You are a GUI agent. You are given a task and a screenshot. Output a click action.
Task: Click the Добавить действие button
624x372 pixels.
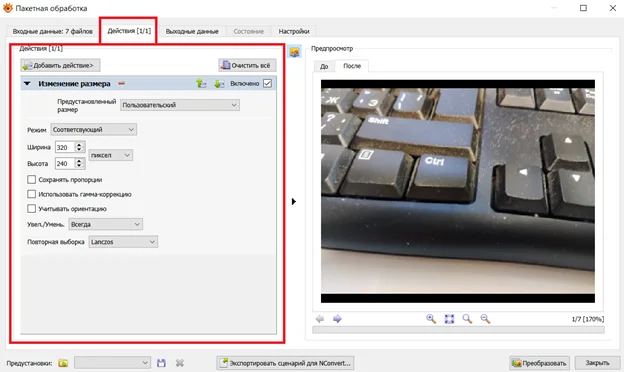pos(60,65)
